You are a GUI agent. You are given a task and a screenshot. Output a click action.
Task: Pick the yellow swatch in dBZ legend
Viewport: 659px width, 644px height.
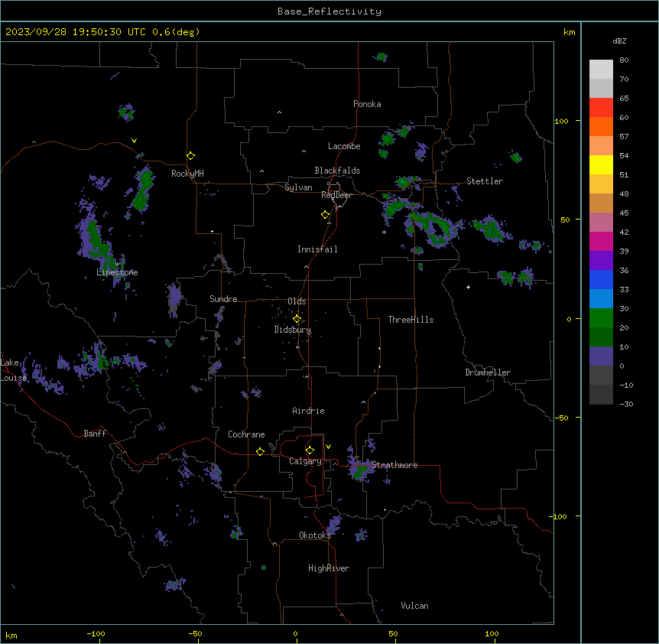pyautogui.click(x=601, y=164)
